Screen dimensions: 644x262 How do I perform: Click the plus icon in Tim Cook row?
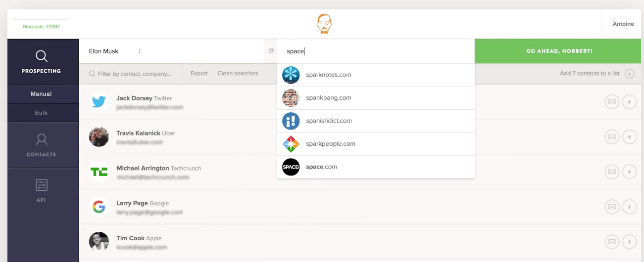[x=629, y=242]
